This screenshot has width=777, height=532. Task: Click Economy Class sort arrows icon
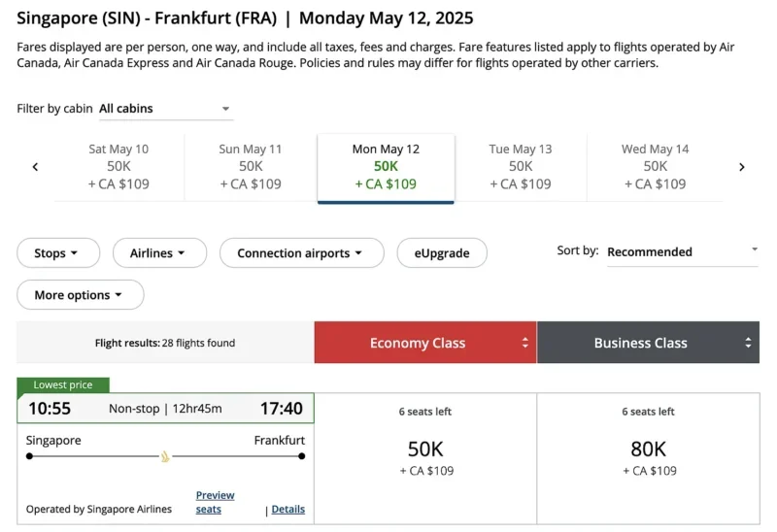coord(525,343)
